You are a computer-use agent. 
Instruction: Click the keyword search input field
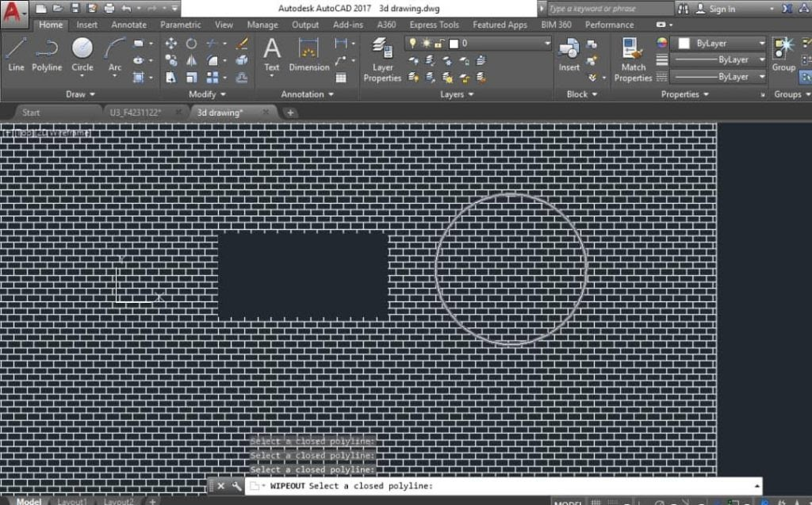610,8
